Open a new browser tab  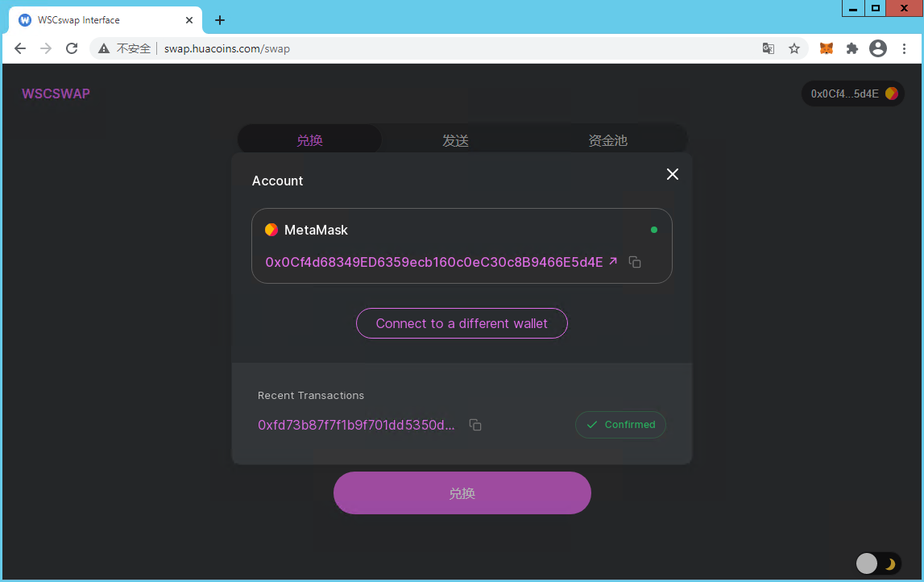point(220,20)
